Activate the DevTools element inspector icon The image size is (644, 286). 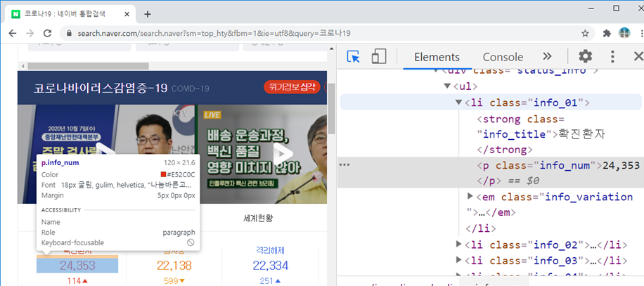coord(353,57)
